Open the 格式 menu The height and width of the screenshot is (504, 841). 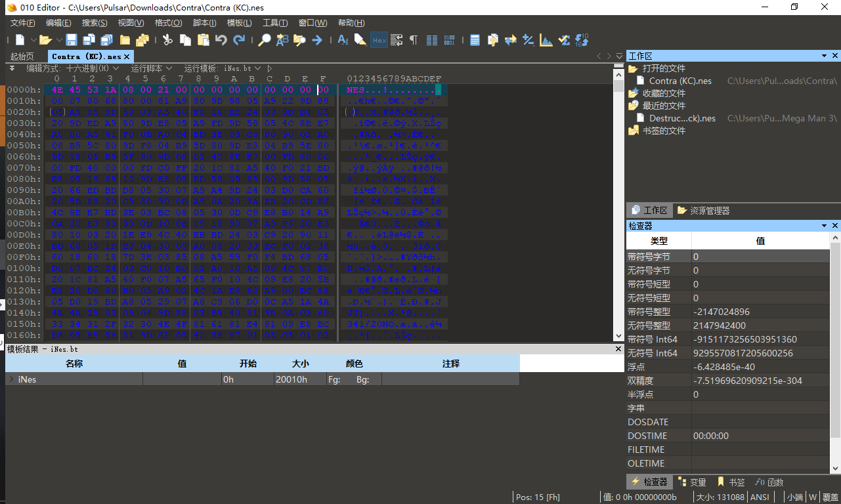tap(168, 23)
